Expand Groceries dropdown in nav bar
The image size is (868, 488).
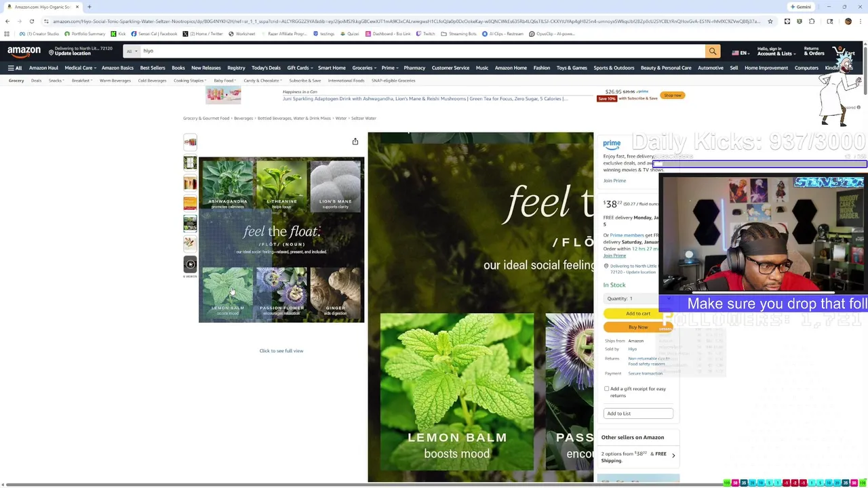coord(364,68)
